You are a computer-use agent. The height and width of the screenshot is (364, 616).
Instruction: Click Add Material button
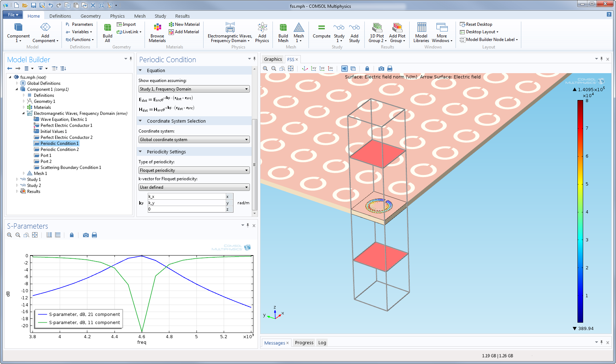click(x=184, y=32)
